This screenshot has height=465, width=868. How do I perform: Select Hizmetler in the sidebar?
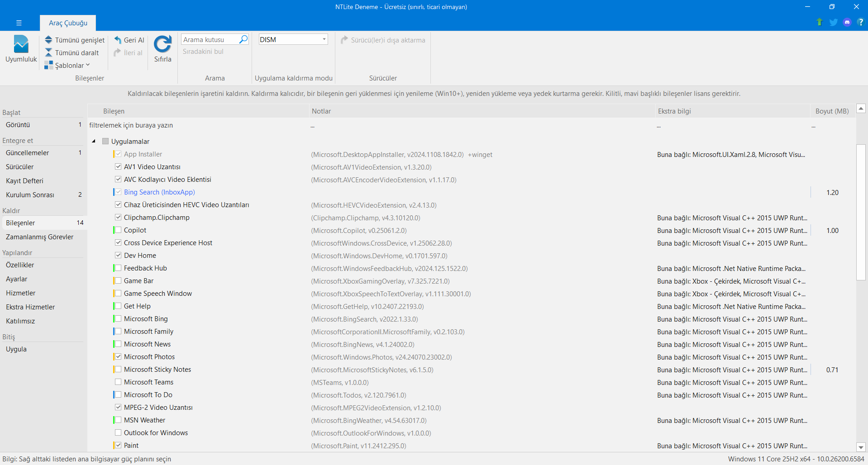click(43, 293)
